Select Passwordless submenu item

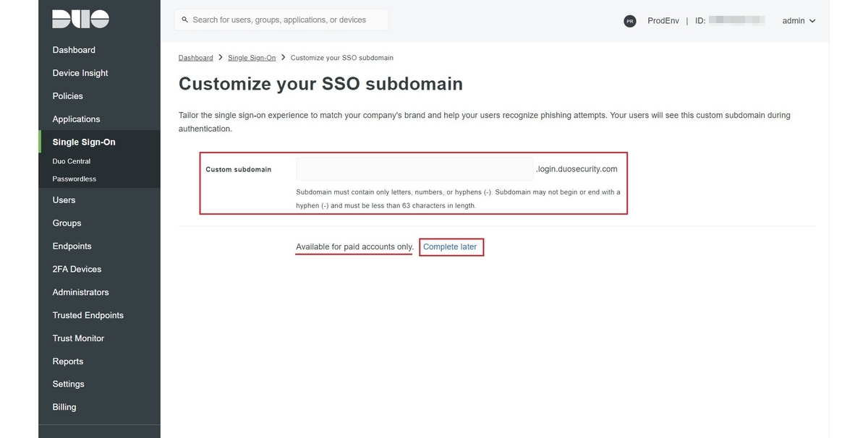[x=75, y=179]
